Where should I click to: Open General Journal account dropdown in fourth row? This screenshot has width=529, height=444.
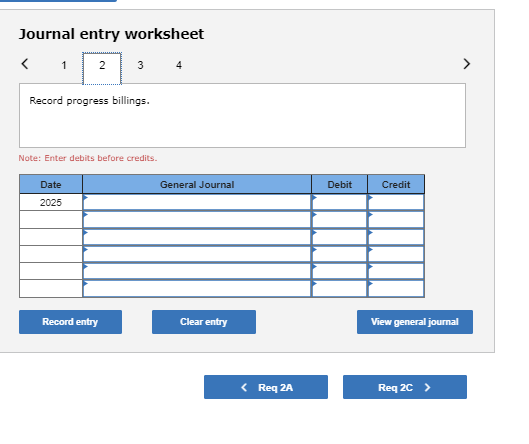click(x=197, y=254)
